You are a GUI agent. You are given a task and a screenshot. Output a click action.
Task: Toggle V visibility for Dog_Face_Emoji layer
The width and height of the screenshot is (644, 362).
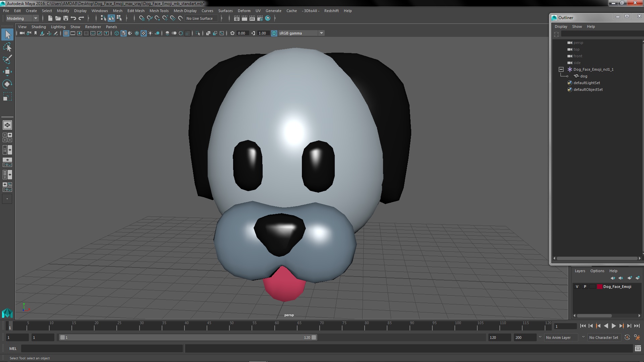[x=577, y=287]
